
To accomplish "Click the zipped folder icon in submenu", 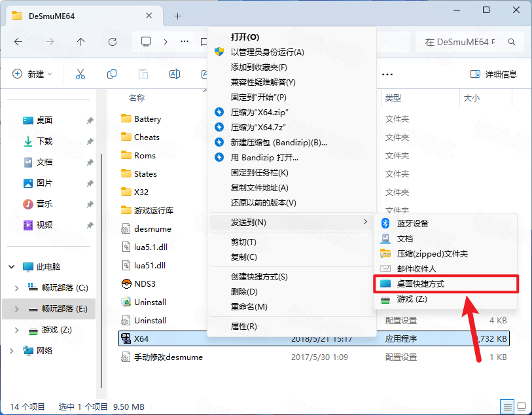I will 385,253.
